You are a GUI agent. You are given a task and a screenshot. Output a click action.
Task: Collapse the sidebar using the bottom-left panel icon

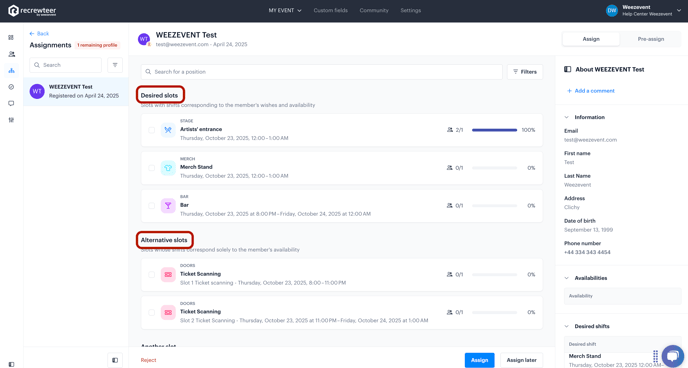pyautogui.click(x=11, y=364)
